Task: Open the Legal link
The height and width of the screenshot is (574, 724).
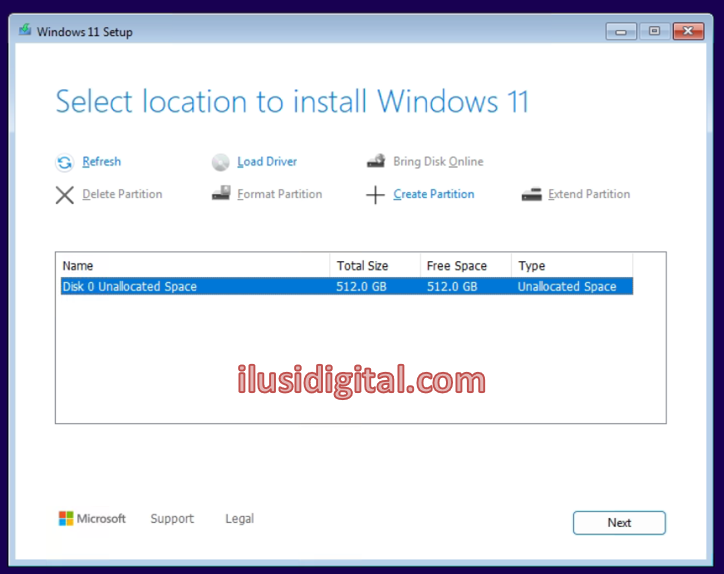Action: click(x=239, y=519)
